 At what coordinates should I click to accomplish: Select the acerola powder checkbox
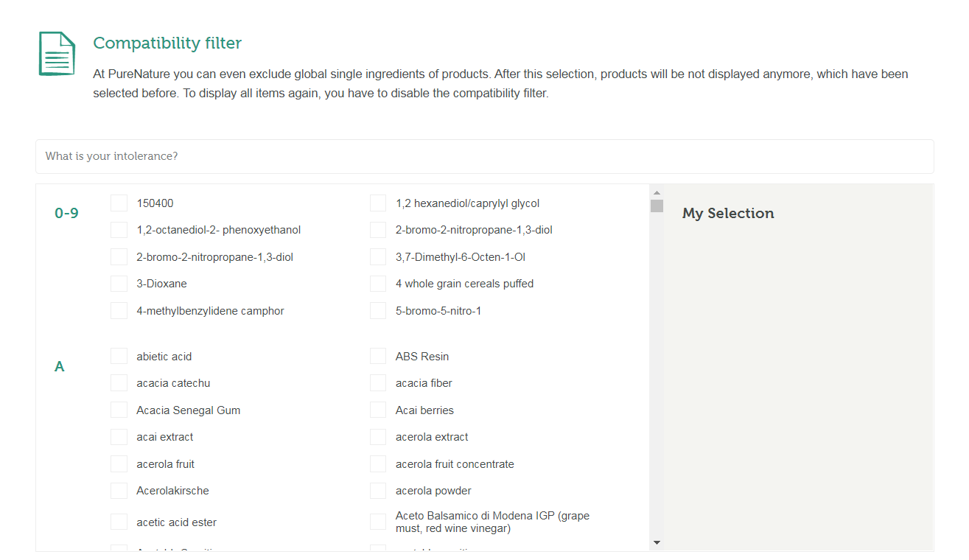pos(378,491)
